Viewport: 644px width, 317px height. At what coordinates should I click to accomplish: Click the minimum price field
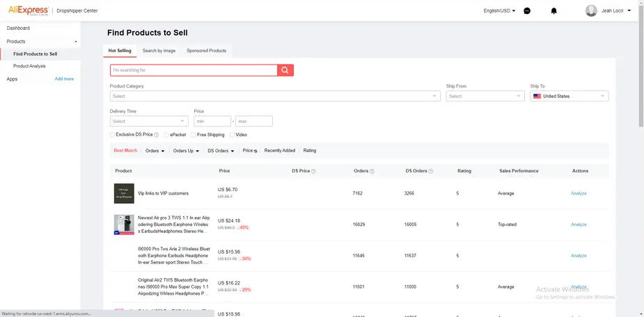(x=212, y=121)
